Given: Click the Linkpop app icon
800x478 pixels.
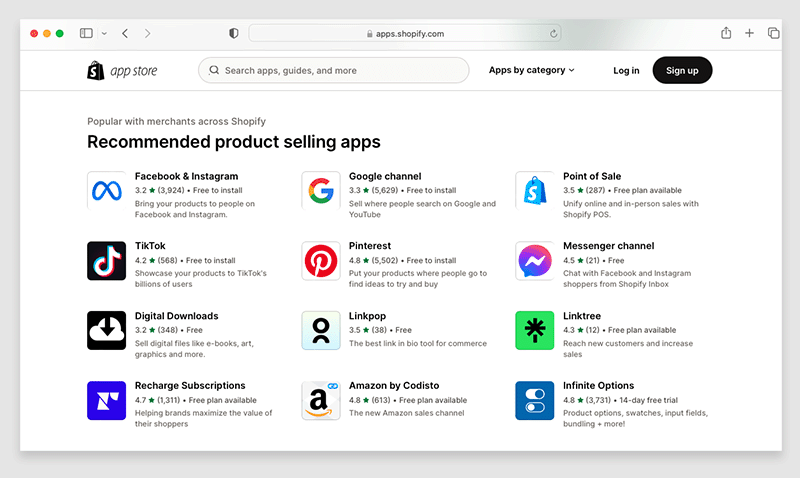Looking at the screenshot, I should tap(320, 331).
